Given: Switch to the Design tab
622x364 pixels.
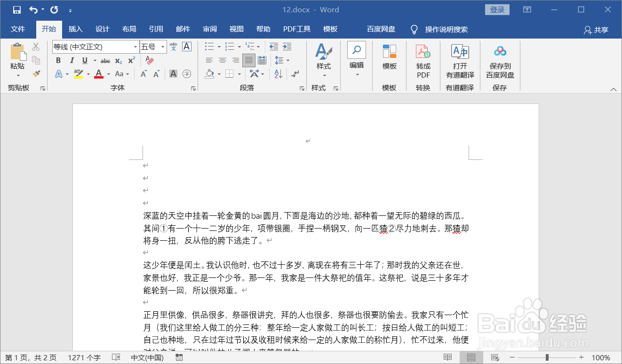Looking at the screenshot, I should click(102, 29).
